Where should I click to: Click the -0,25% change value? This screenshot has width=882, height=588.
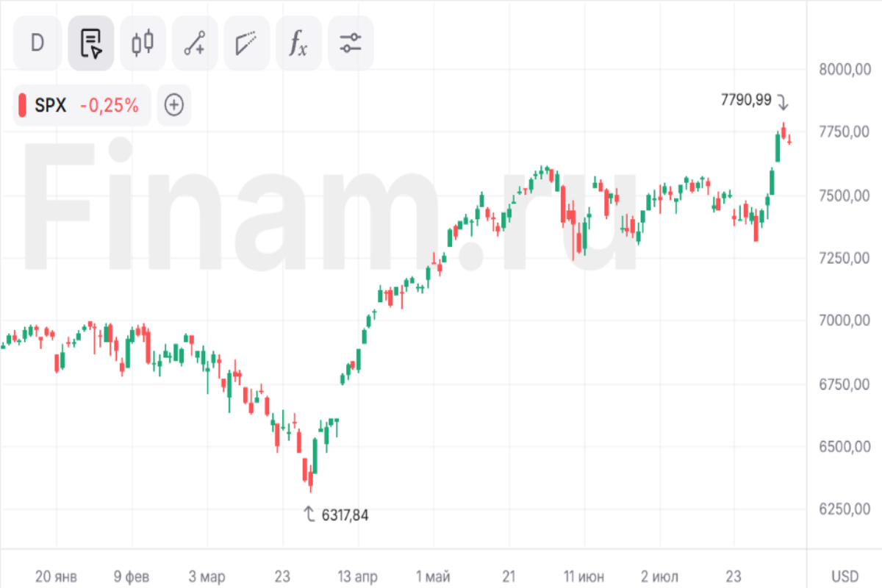(109, 106)
